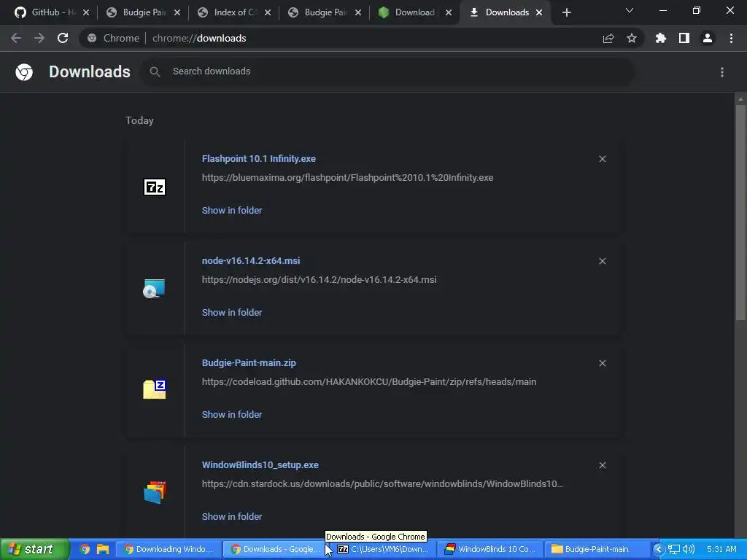Screen dimensions: 747x560
Task: Click the bluemaxima.org Flashpoint source URL
Action: 347,178
